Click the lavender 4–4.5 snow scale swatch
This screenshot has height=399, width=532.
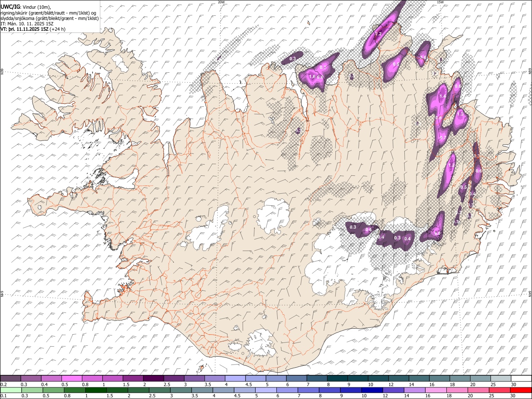[x=235, y=378]
